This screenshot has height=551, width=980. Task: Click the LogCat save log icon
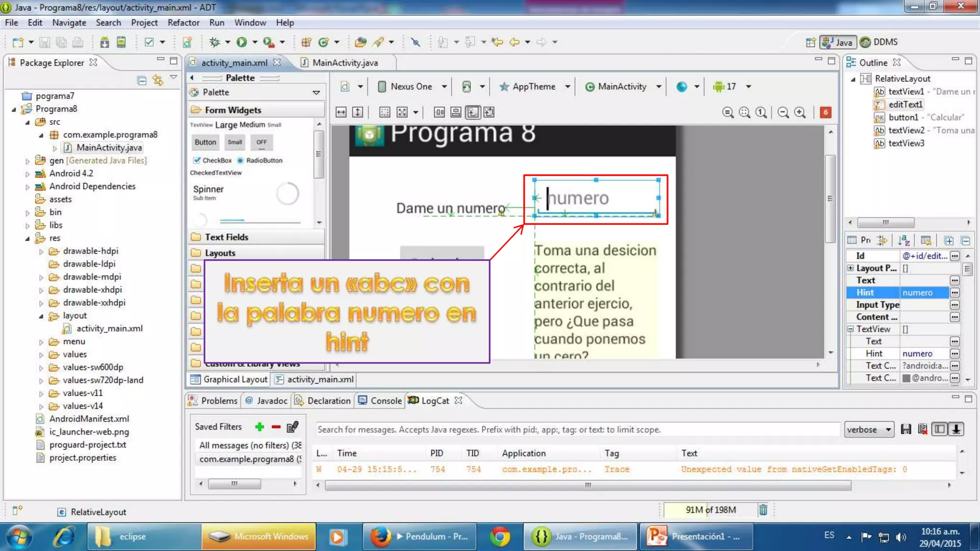[905, 429]
